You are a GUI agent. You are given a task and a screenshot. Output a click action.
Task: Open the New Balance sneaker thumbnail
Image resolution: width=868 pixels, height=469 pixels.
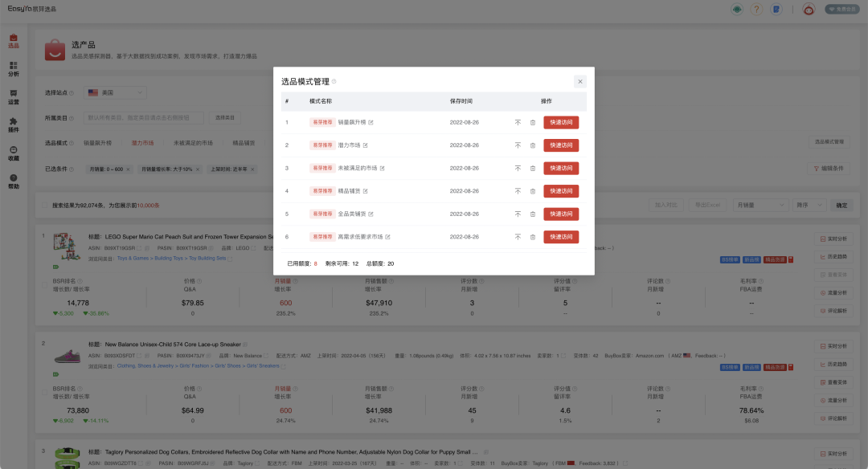click(67, 357)
